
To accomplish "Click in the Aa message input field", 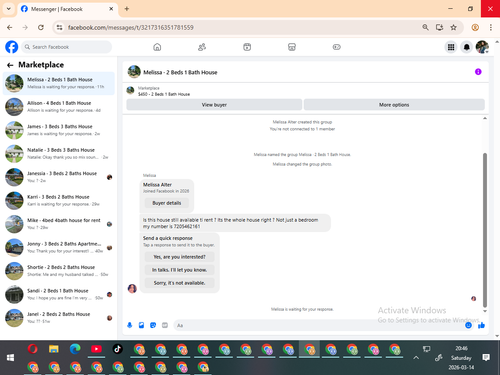I will click(318, 325).
